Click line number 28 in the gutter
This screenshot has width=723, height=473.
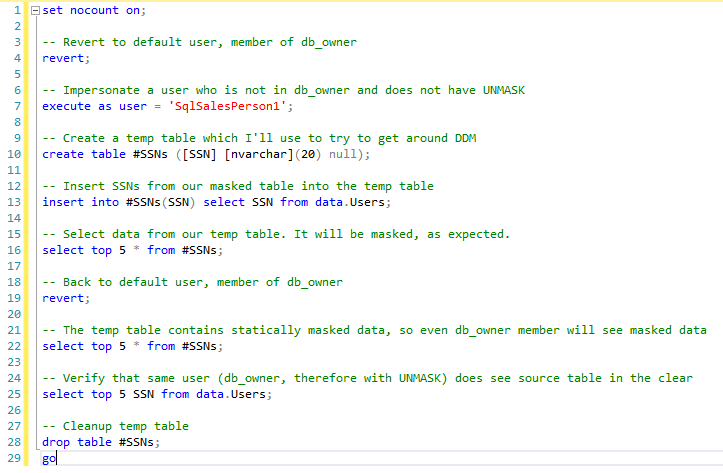pyautogui.click(x=14, y=442)
